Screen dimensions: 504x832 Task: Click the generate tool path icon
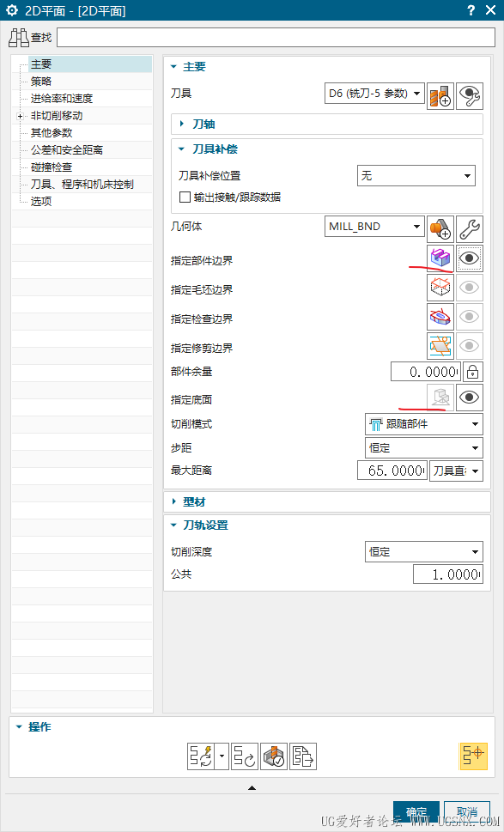click(x=202, y=756)
